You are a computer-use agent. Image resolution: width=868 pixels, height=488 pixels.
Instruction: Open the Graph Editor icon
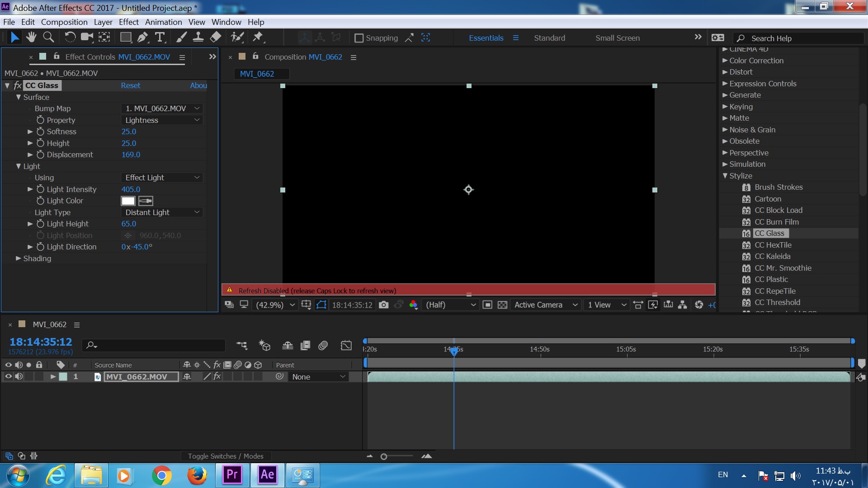[346, 346]
